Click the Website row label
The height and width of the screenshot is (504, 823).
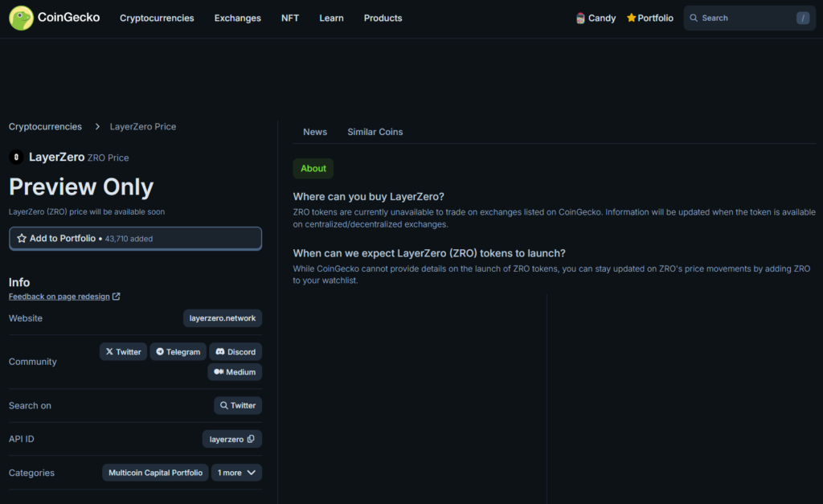[x=26, y=318]
